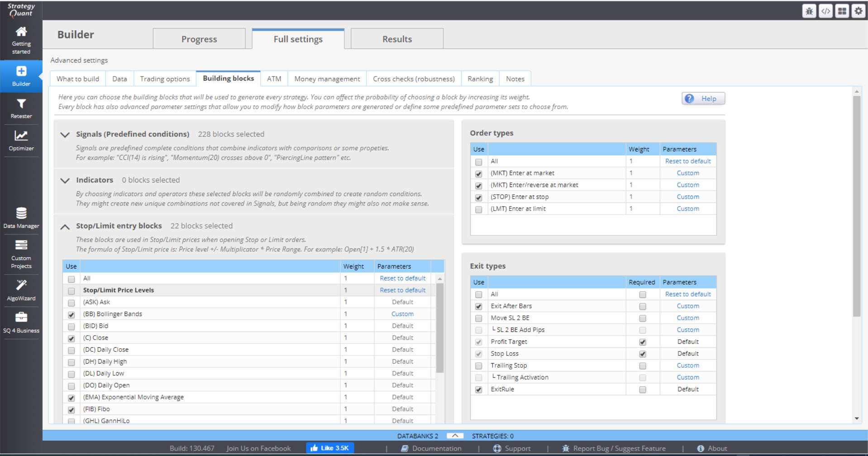Open the Retester funnel icon
This screenshot has width=868, height=456.
21,104
